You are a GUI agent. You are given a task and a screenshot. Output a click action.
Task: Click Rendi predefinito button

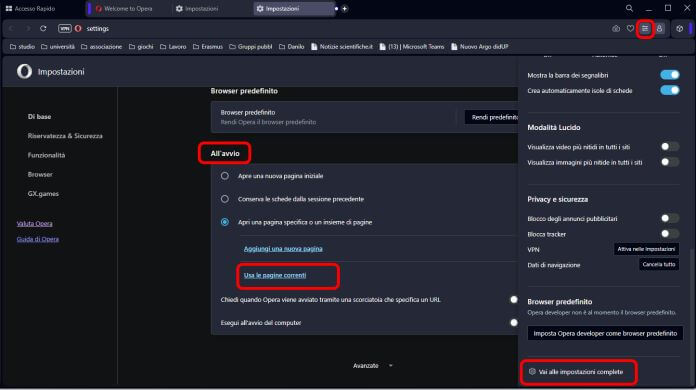(x=492, y=117)
